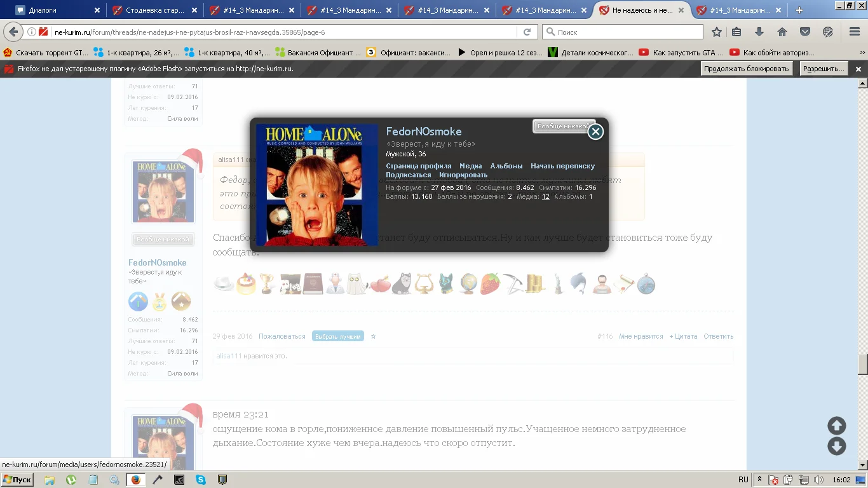This screenshot has height=488, width=868.
Task: Click the cake award badge
Action: tap(245, 283)
